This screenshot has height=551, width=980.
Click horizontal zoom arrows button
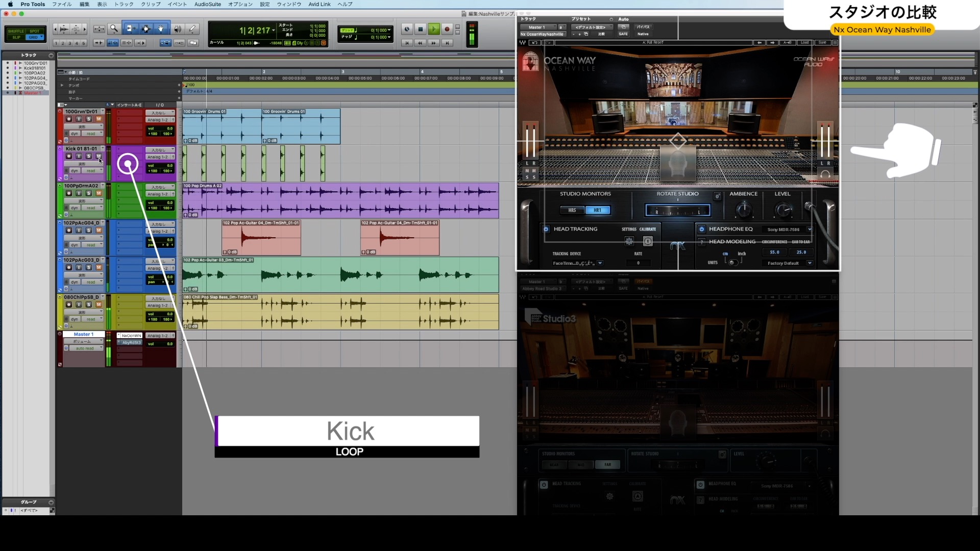click(100, 29)
